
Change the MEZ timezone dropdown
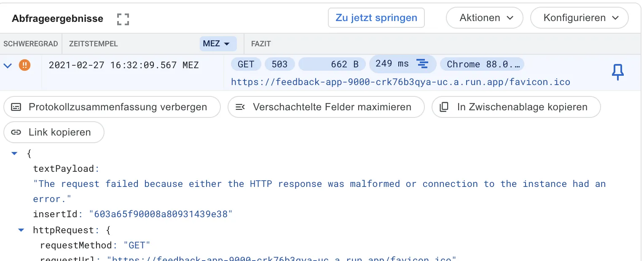pos(218,44)
